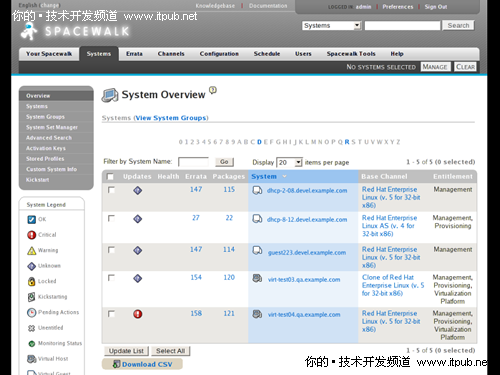Viewport: 500px width, 375px height.
Task: Toggle sort arrow on System column
Action: point(284,176)
